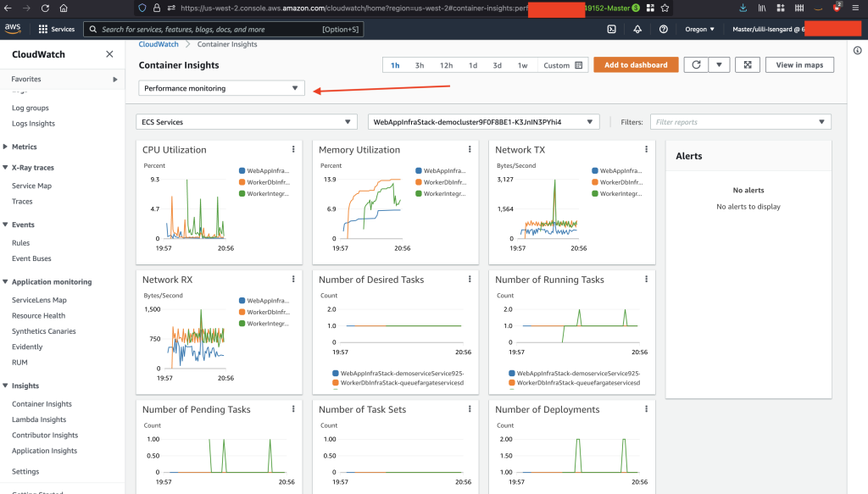Open the Performance monitoring dropdown
The height and width of the screenshot is (494, 868).
(220, 87)
